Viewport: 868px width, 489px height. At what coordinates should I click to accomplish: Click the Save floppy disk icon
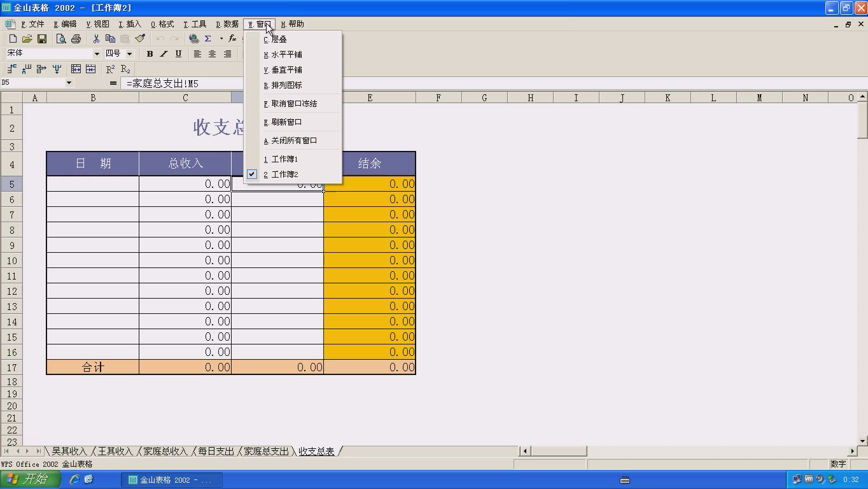pyautogui.click(x=42, y=39)
